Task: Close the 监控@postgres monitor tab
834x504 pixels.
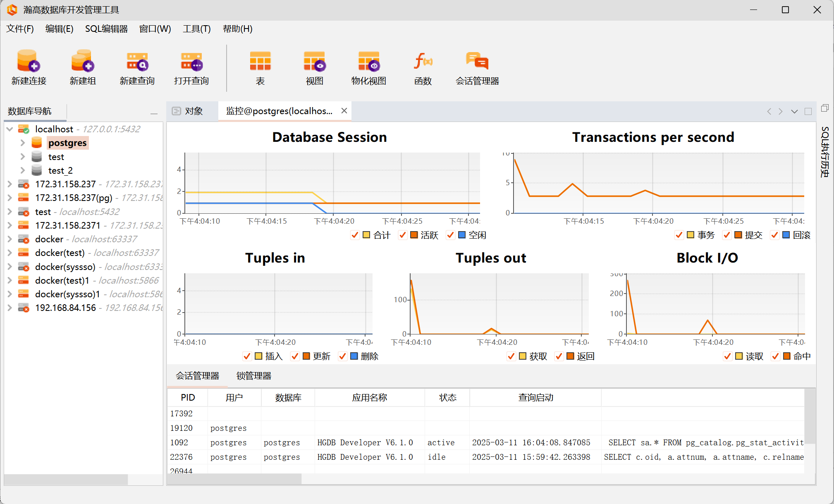Action: click(344, 111)
